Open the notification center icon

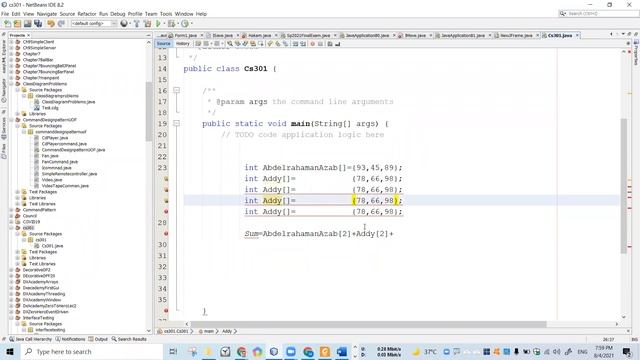(627, 351)
